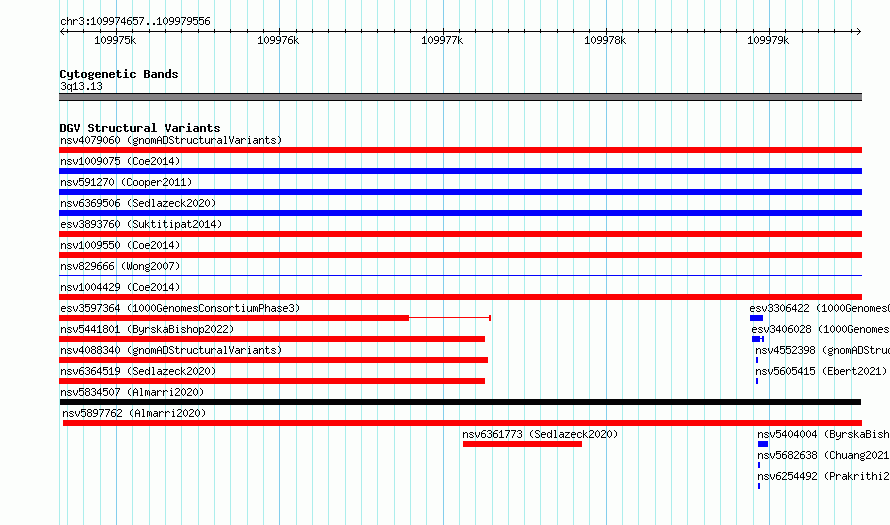Screen dimensions: 890x525
Task: Open the nsv4088340 gnomADStructuralVariants label
Action: 171,350
